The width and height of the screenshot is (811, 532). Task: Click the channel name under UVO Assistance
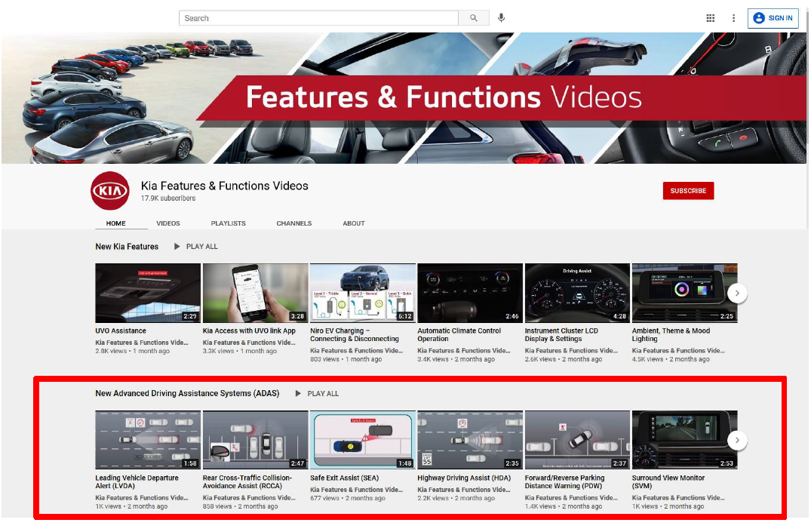[142, 343]
